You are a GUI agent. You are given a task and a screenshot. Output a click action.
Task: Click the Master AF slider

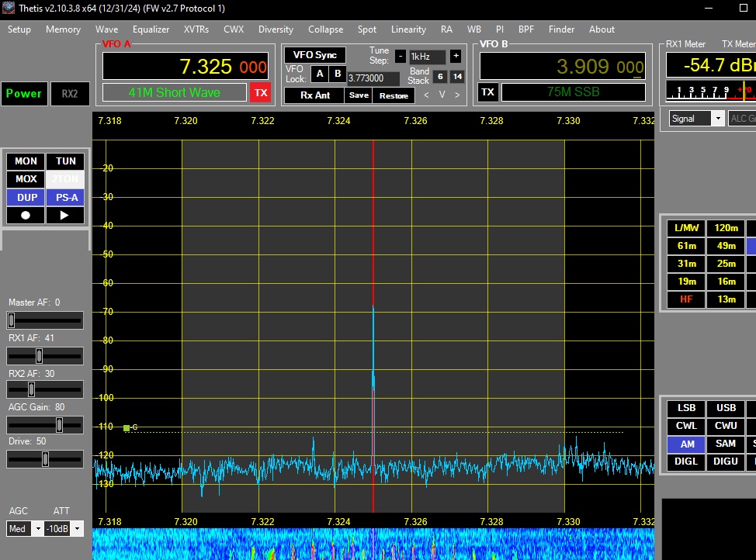(45, 320)
